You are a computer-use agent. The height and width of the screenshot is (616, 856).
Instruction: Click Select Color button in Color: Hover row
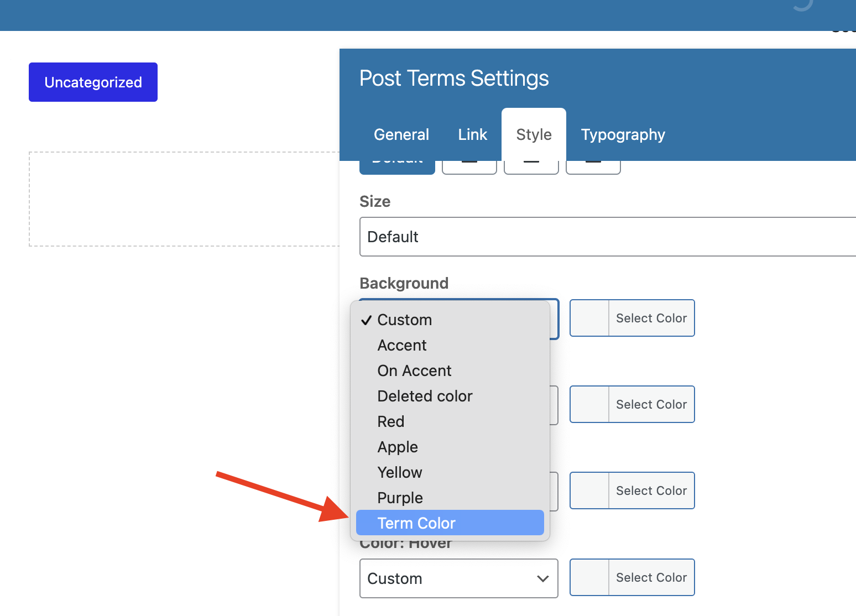(x=651, y=577)
